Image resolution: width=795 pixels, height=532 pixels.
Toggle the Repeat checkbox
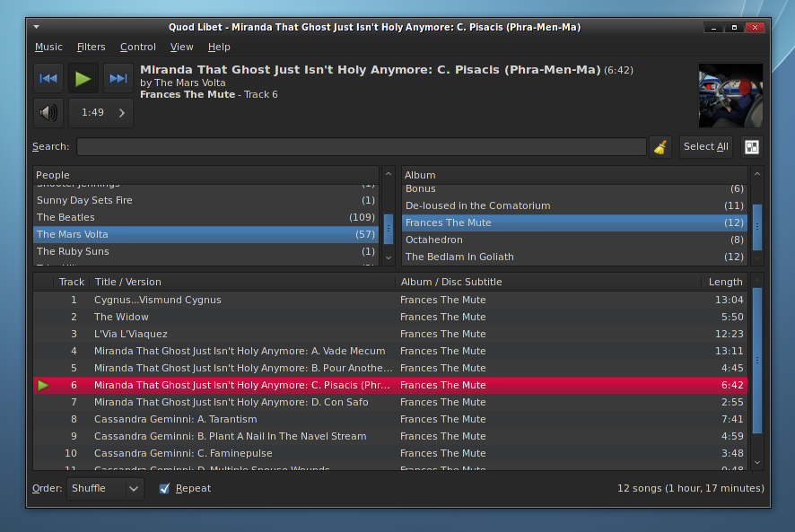point(164,488)
